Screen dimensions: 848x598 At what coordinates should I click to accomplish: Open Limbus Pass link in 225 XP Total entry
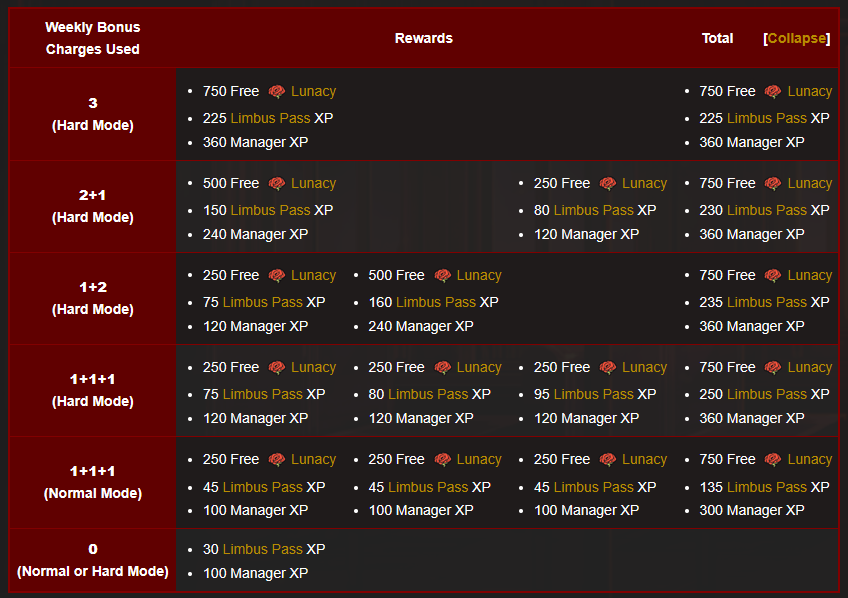(x=767, y=118)
